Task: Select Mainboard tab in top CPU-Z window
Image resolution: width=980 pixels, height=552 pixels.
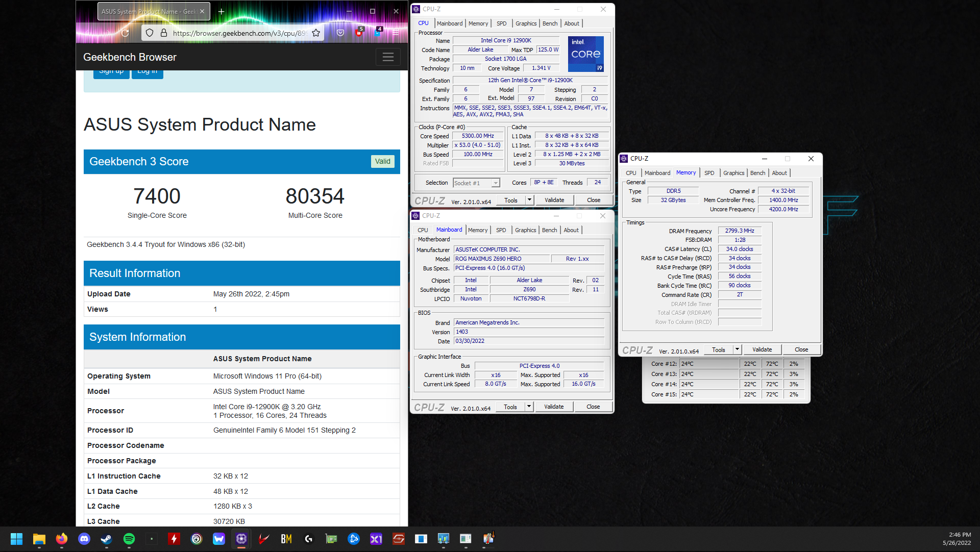Action: pyautogui.click(x=450, y=23)
